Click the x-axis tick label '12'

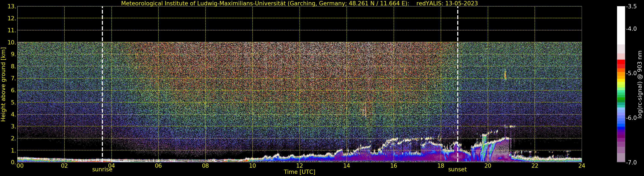(300, 166)
